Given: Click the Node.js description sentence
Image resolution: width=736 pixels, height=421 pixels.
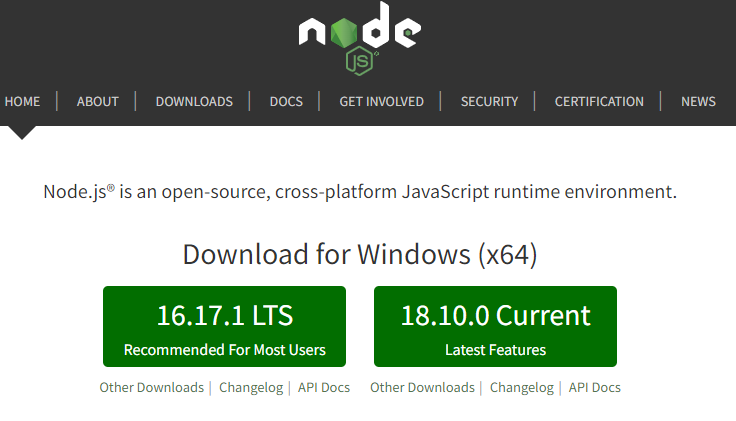Looking at the screenshot, I should (x=360, y=191).
